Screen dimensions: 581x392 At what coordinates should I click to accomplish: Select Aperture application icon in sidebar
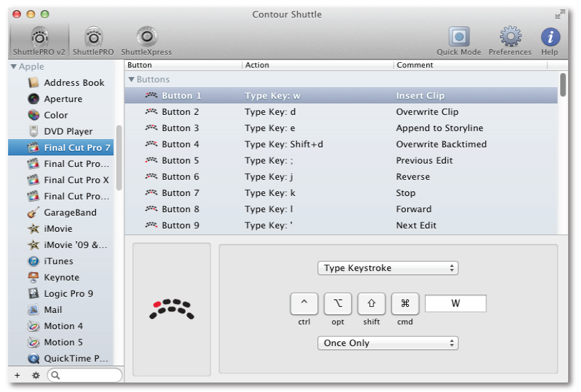tap(33, 99)
